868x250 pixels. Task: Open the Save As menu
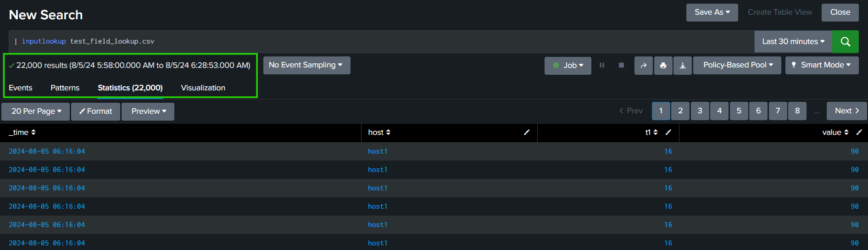[712, 12]
